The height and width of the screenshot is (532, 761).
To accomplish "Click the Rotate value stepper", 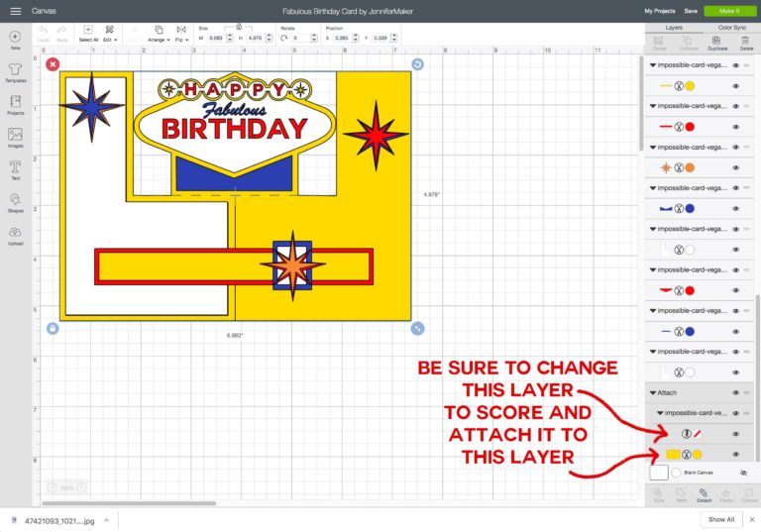I will [314, 38].
